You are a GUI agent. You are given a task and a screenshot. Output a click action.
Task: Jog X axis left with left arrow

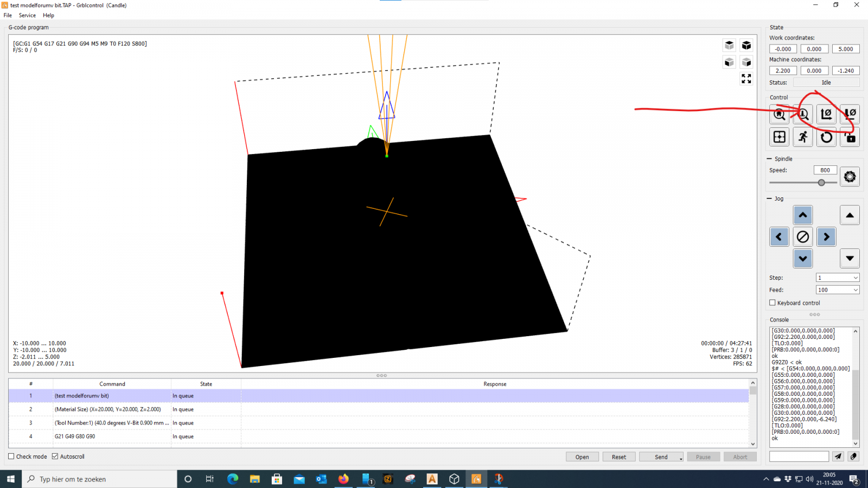[779, 237]
